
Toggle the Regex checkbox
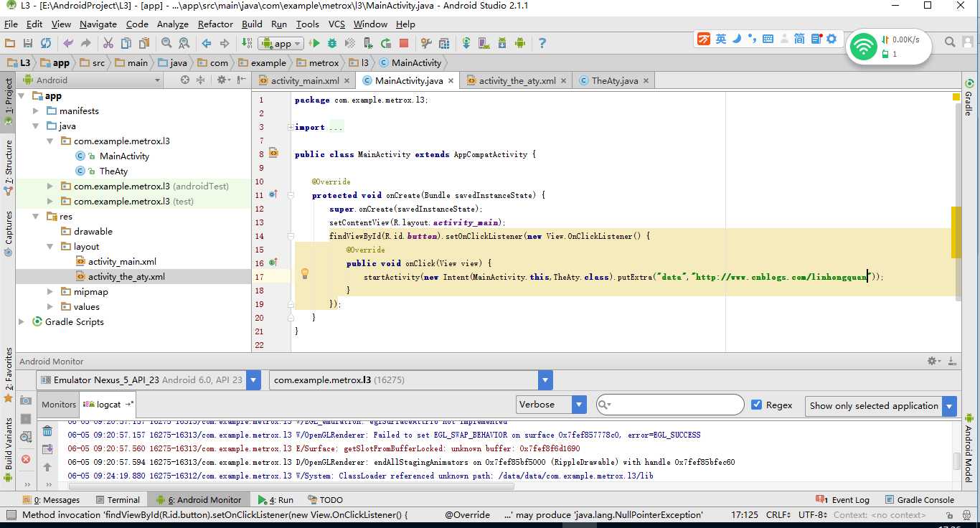click(x=756, y=405)
